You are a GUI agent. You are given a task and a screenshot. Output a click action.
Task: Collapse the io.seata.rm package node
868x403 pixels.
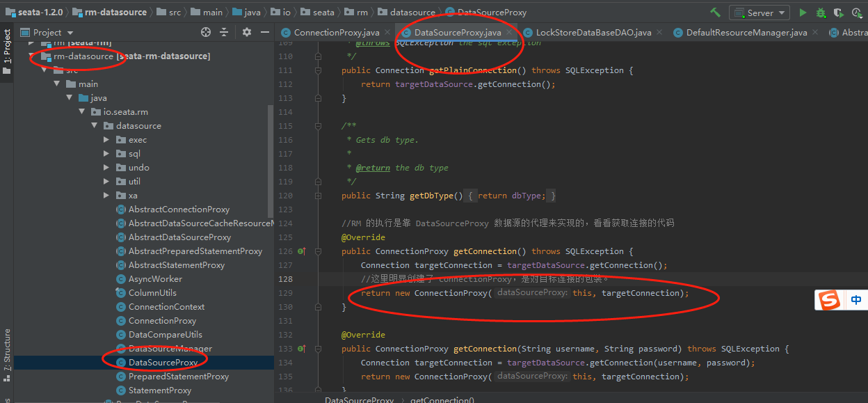[x=81, y=111]
